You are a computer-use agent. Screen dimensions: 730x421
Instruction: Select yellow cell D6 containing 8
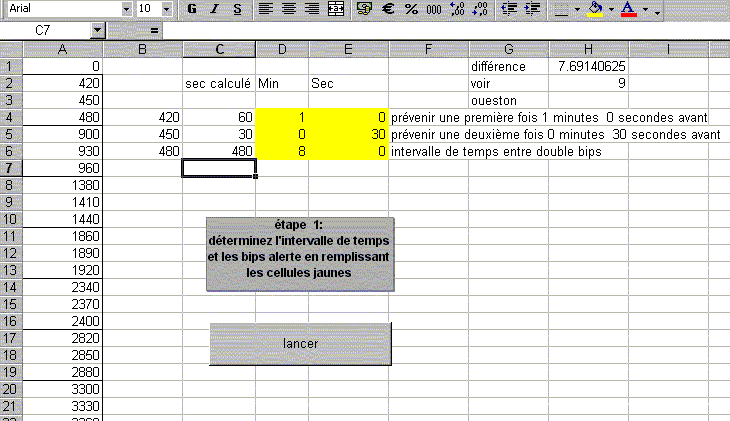[282, 151]
